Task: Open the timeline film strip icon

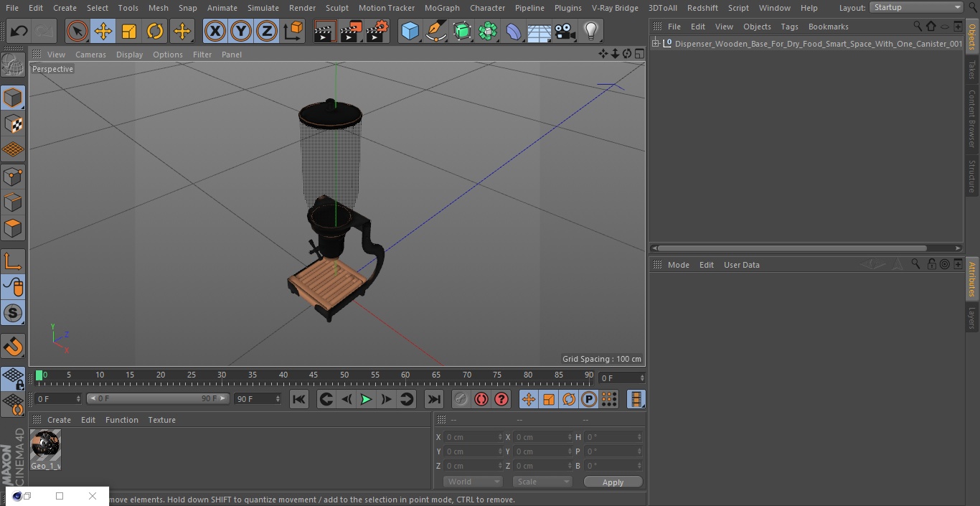Action: tap(636, 400)
